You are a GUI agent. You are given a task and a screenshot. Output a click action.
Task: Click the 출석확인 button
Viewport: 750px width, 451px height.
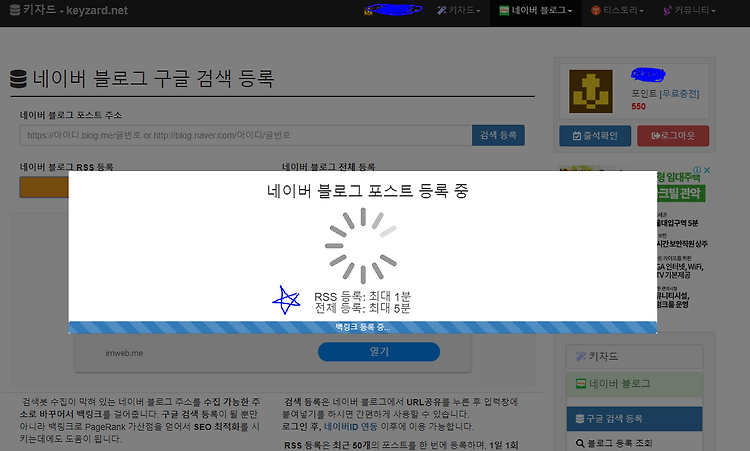pos(595,136)
